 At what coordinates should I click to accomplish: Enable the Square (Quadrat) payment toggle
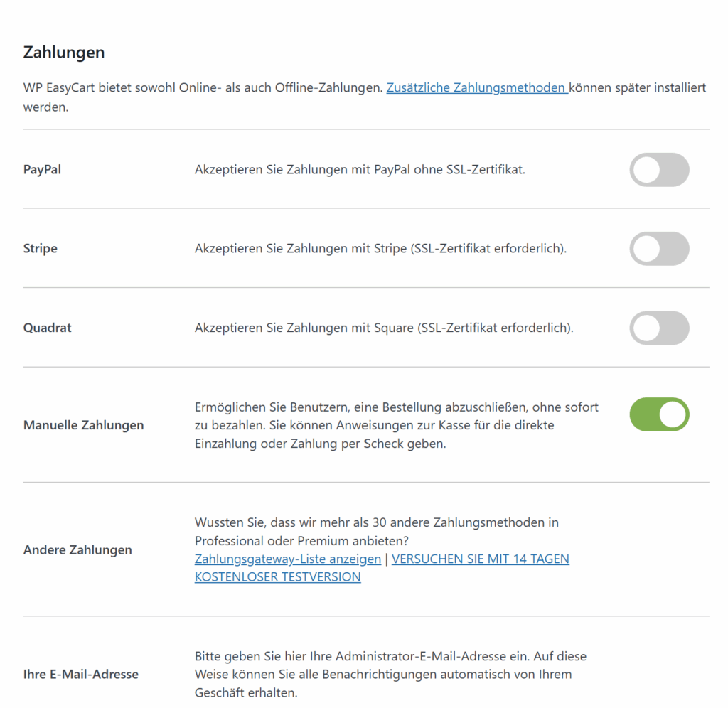coord(659,328)
